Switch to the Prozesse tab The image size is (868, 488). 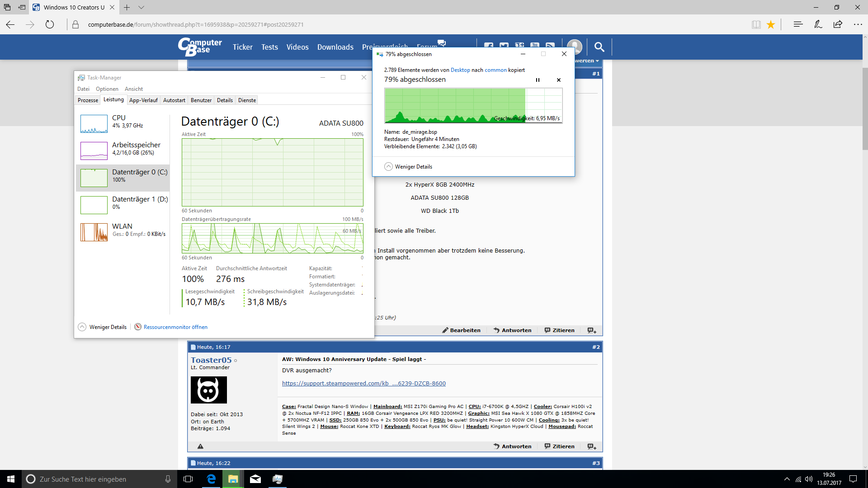click(x=88, y=100)
